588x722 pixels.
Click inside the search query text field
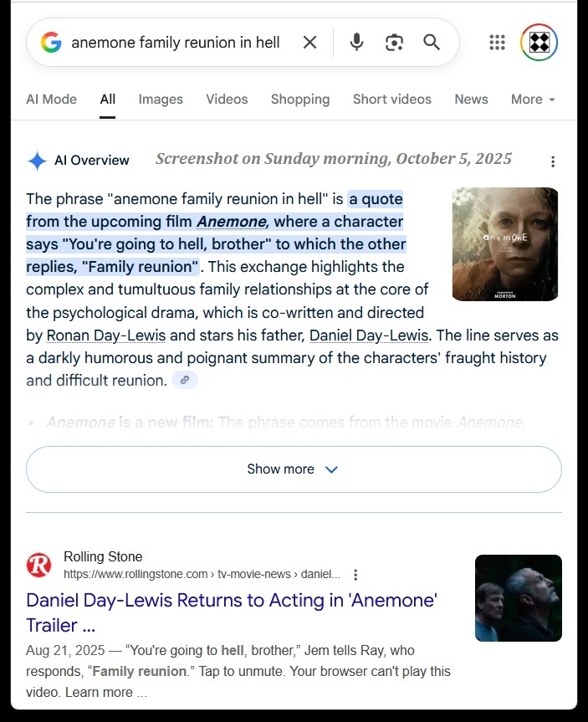176,43
